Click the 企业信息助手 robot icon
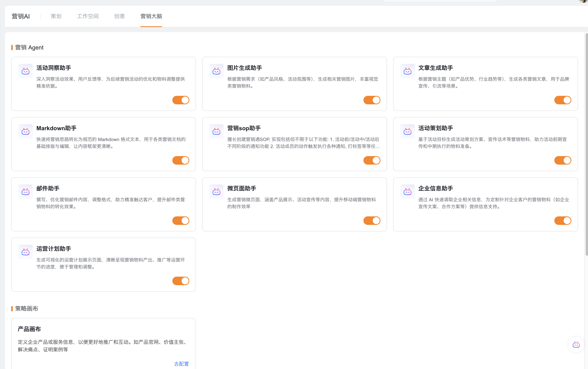Image resolution: width=588 pixels, height=369 pixels. (x=407, y=192)
